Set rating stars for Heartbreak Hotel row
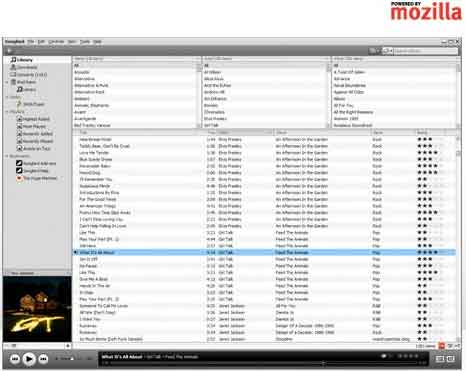 click(x=431, y=139)
